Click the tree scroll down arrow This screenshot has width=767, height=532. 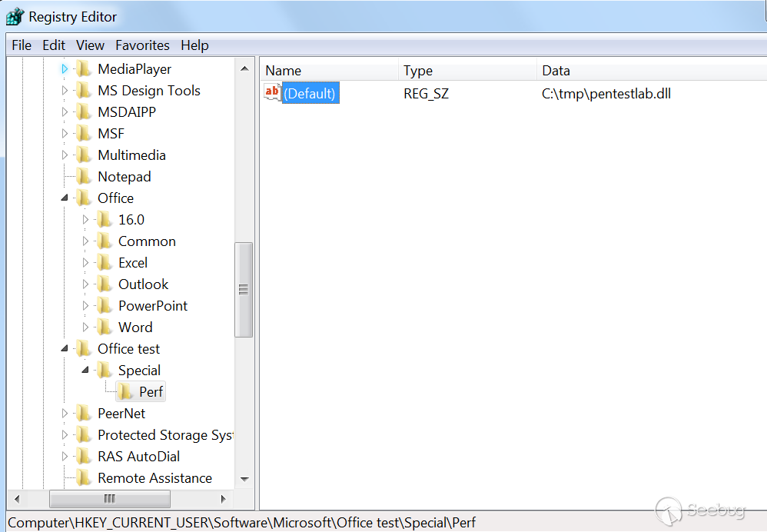244,479
